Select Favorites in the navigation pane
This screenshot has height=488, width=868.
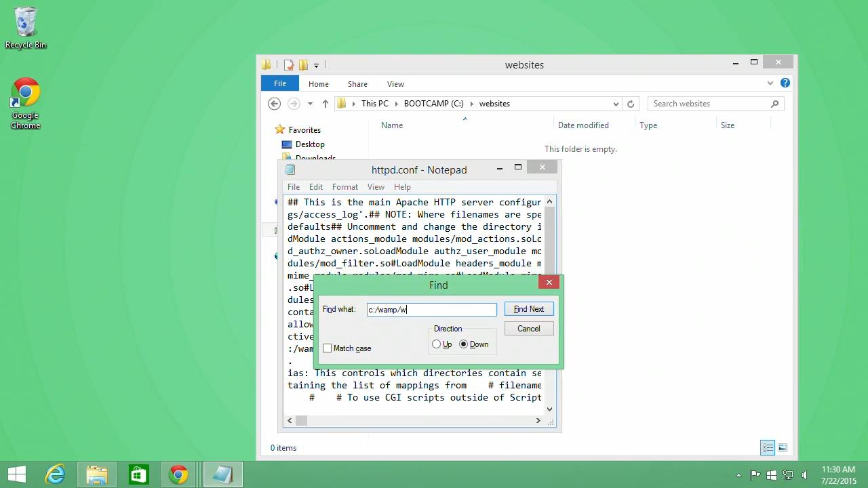304,130
